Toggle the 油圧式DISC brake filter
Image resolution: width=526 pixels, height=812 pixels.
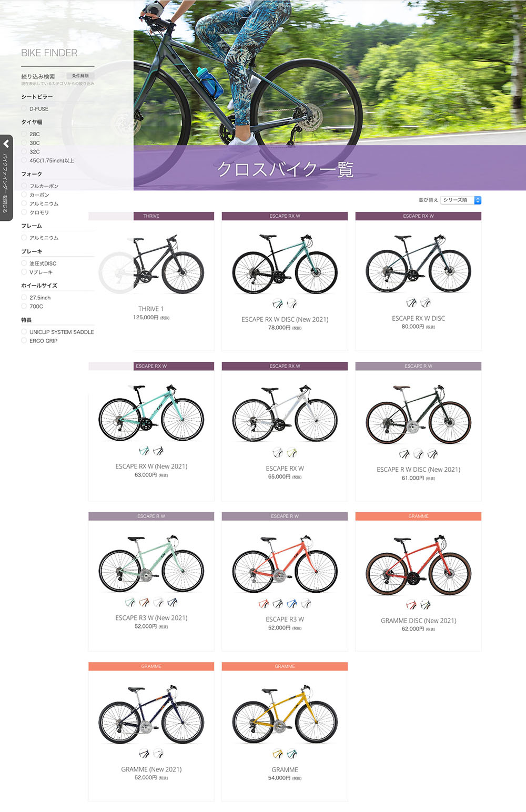[24, 263]
